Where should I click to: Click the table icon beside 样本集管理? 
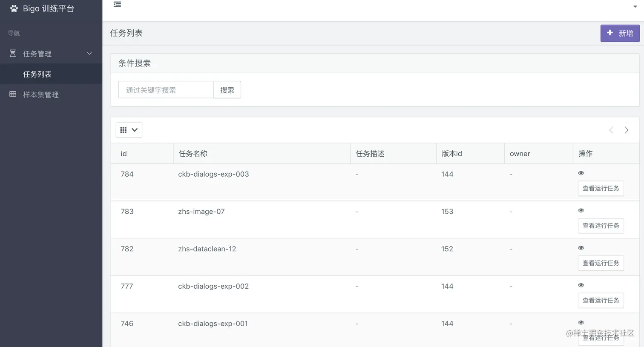pos(13,94)
